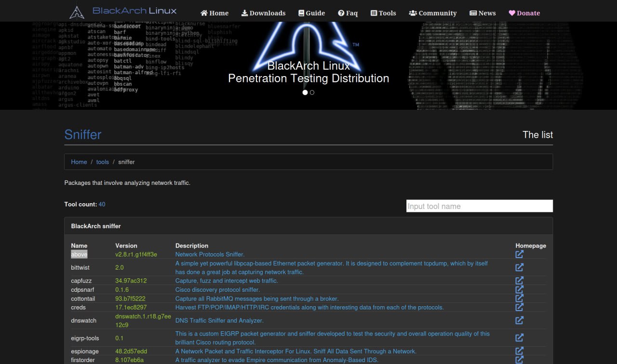Open the Community menu item

tap(432, 13)
